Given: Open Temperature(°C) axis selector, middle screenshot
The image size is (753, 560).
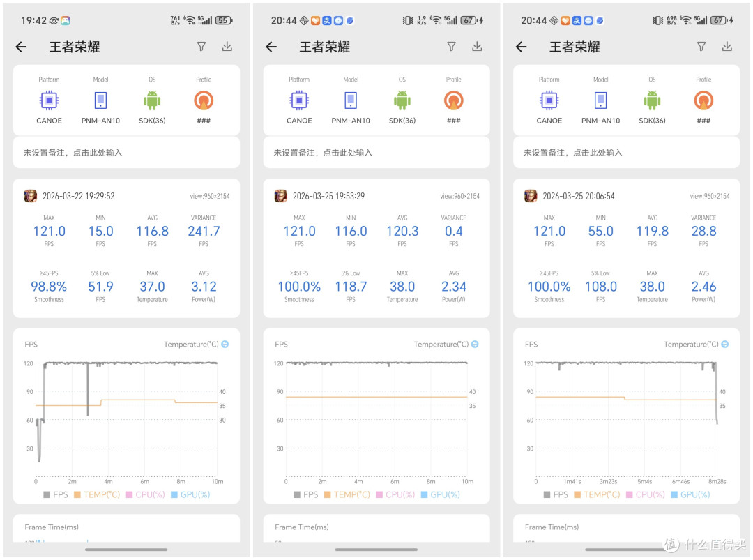Looking at the screenshot, I should tap(446, 345).
